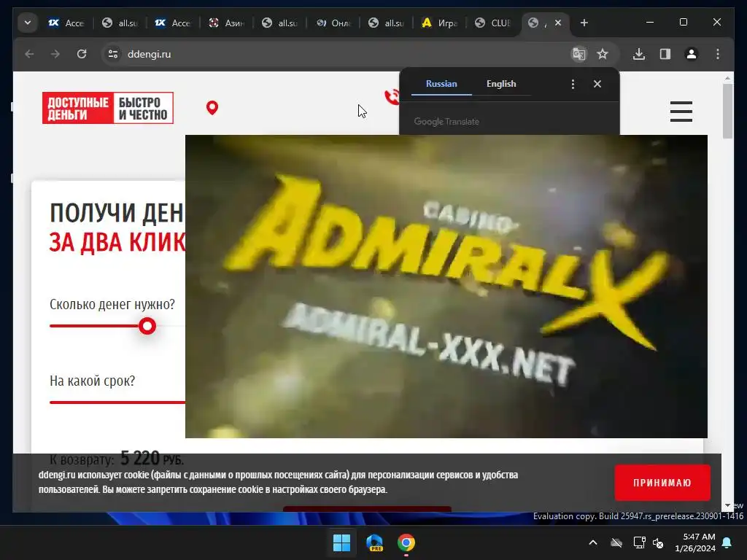Click the page vertical scrollbar thumb

point(727,112)
